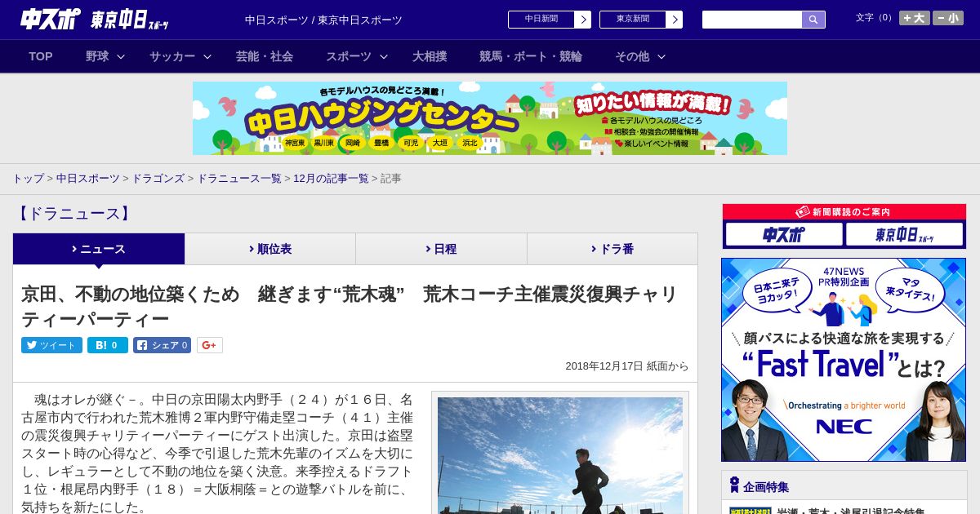Follow the 中日スポーツ breadcrumb link
Image resolution: width=980 pixels, height=514 pixels.
click(88, 179)
